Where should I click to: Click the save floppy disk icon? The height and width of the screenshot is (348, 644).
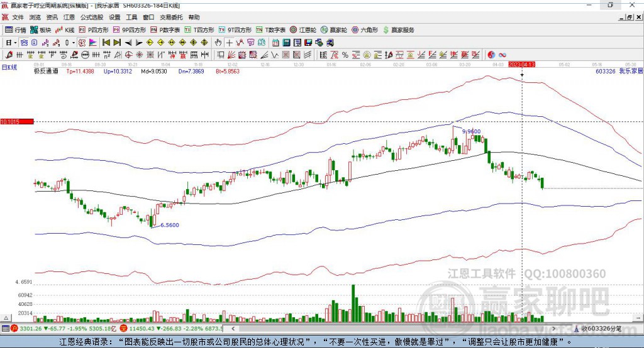[x=308, y=43]
